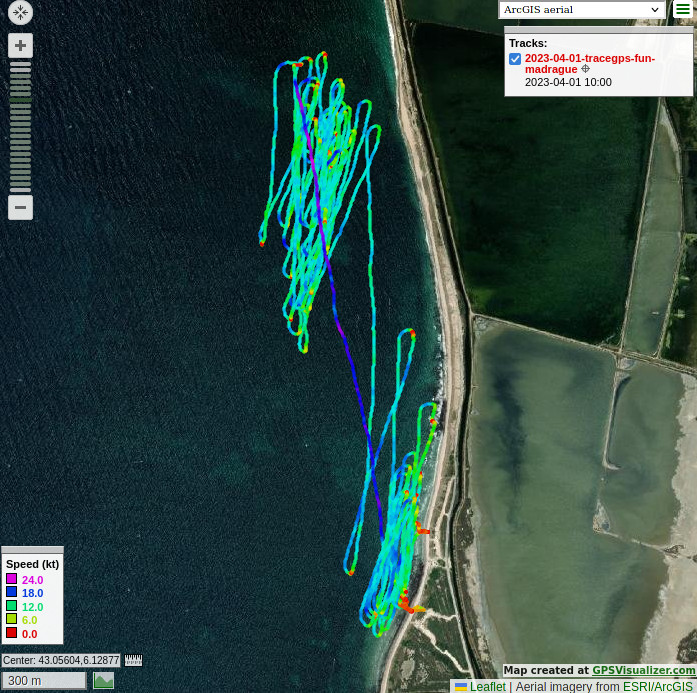Click the recenter map arrows icon

[x=20, y=13]
